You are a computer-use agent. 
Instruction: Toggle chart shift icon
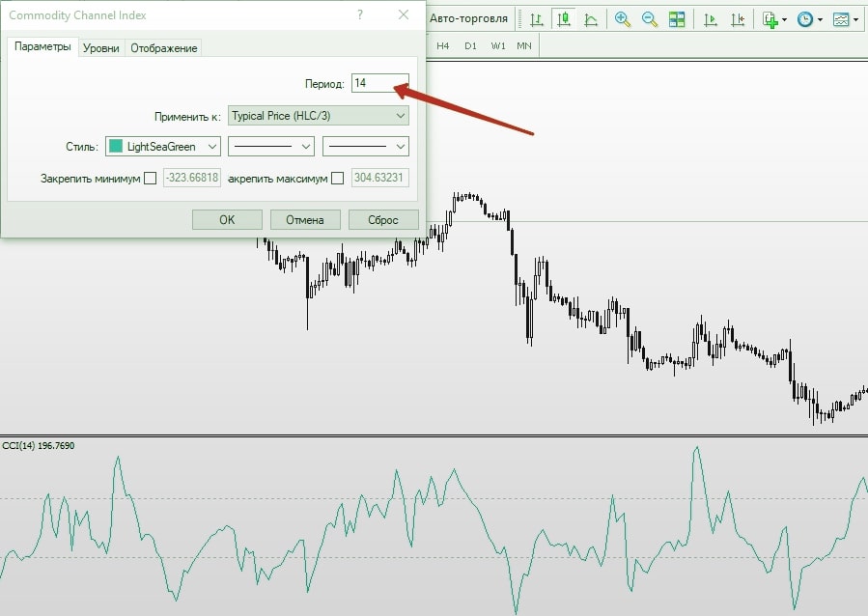pyautogui.click(x=738, y=19)
